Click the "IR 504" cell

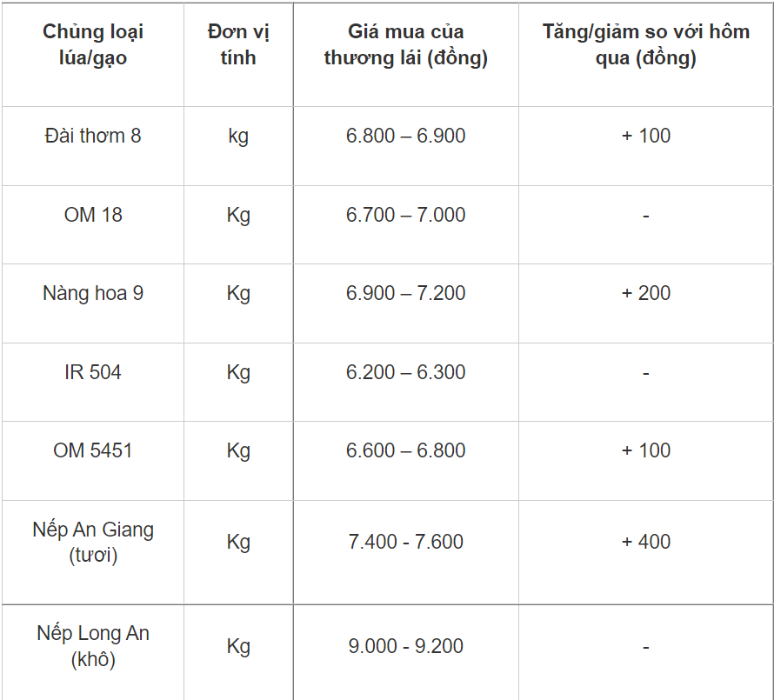click(x=93, y=372)
